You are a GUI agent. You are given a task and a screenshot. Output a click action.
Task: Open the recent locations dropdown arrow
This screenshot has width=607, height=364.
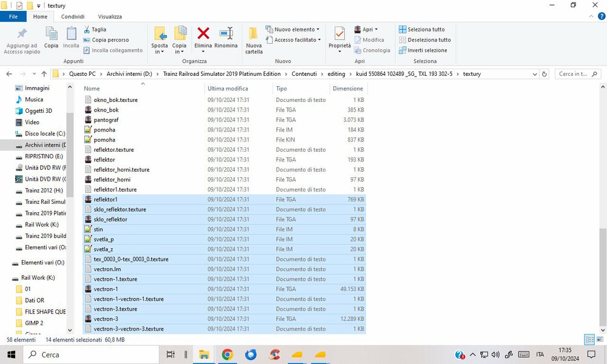(x=34, y=74)
